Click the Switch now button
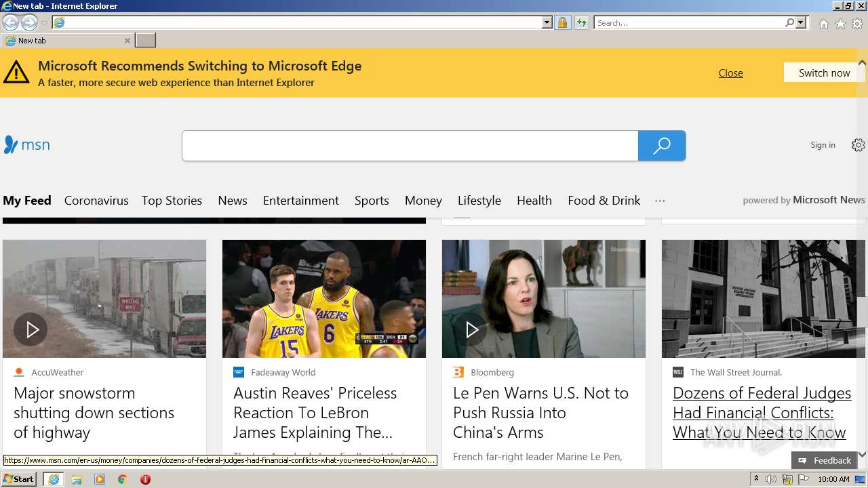Image resolution: width=868 pixels, height=488 pixels. coord(824,73)
